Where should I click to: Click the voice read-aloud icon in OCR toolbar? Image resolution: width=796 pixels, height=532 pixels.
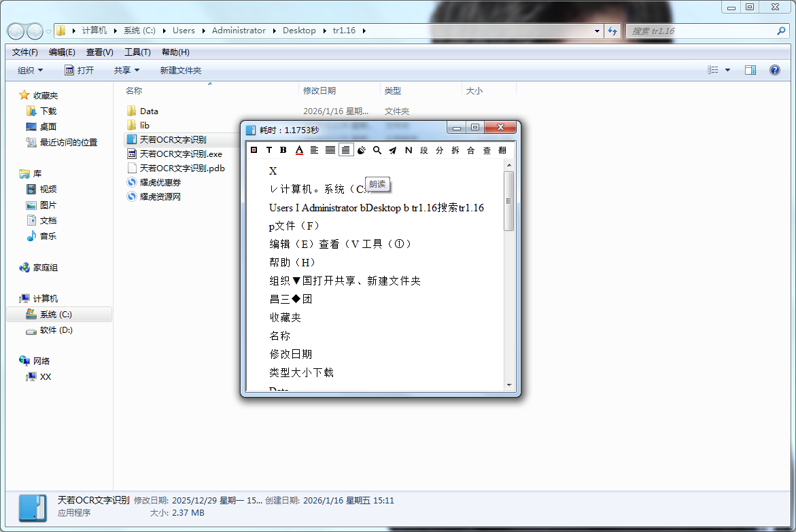361,150
